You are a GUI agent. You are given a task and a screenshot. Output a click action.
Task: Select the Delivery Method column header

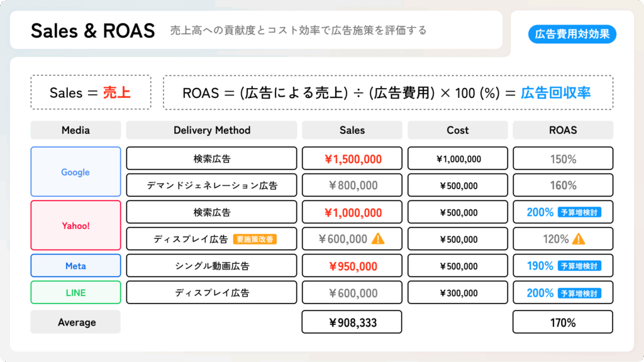tap(211, 130)
